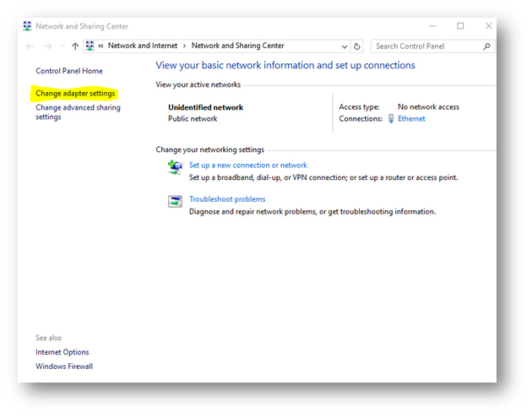Viewport: 532px width, 418px height.
Task: Focus the Search Control Panel field
Action: click(x=426, y=46)
